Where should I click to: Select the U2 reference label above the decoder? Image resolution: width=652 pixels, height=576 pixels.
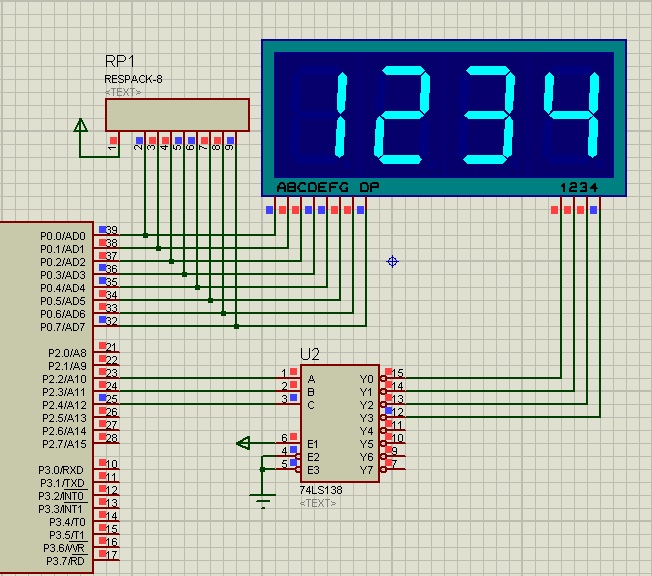point(310,354)
